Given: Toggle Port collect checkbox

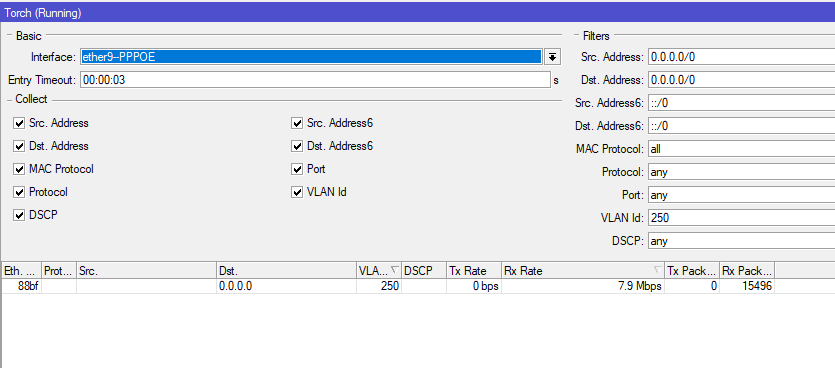Looking at the screenshot, I should pos(297,169).
